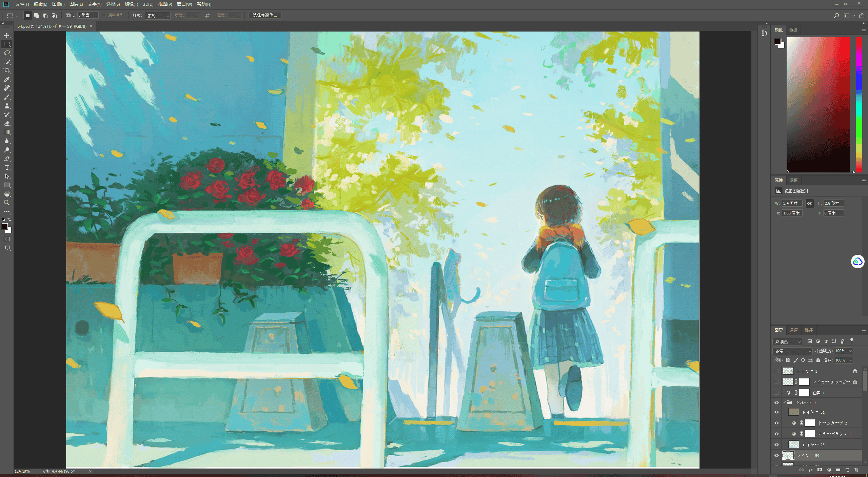Select the Zoom tool in toolbar
Viewport: 868px width, 477px height.
7,203
